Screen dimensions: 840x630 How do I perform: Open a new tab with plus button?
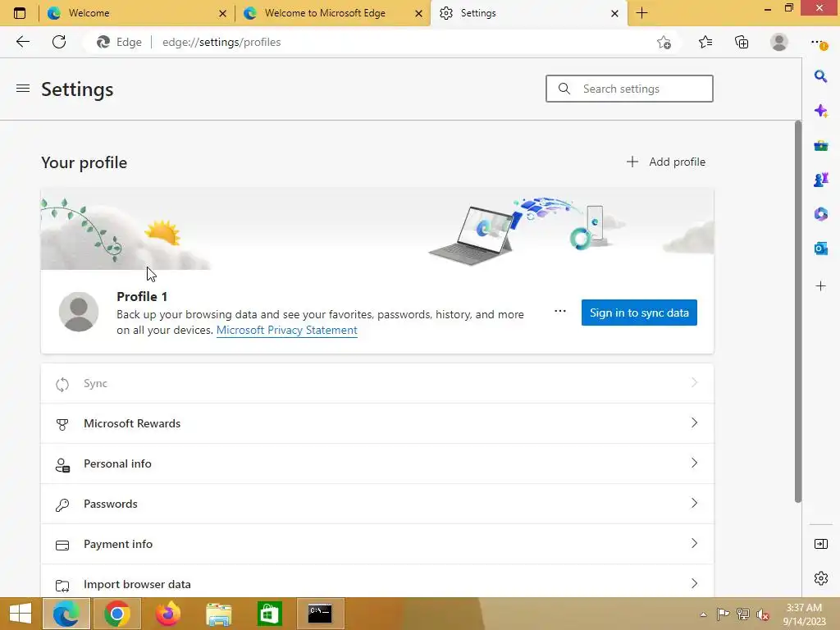point(641,13)
